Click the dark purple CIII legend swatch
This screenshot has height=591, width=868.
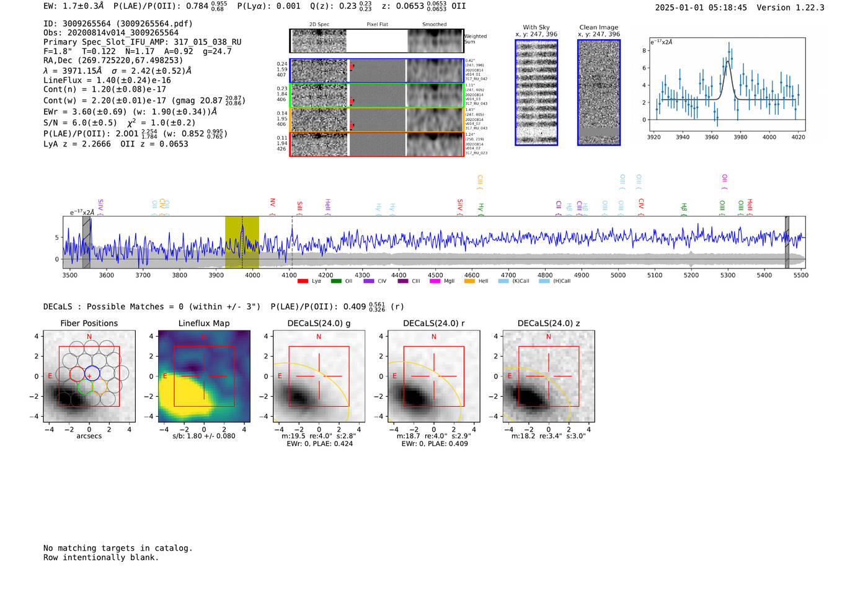click(403, 282)
